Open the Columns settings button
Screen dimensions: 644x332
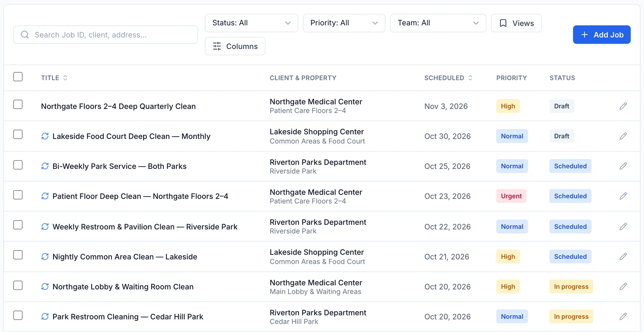click(x=235, y=46)
